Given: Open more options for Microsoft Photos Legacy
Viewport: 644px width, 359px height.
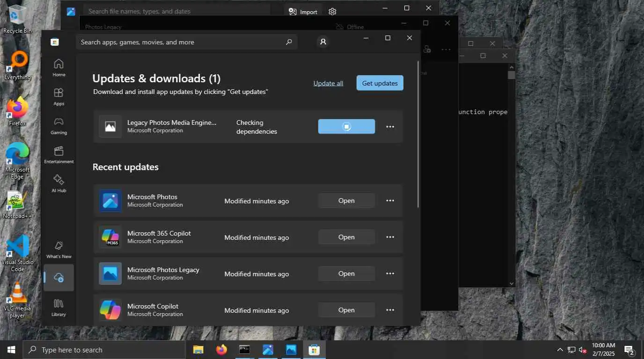Looking at the screenshot, I should 390,273.
